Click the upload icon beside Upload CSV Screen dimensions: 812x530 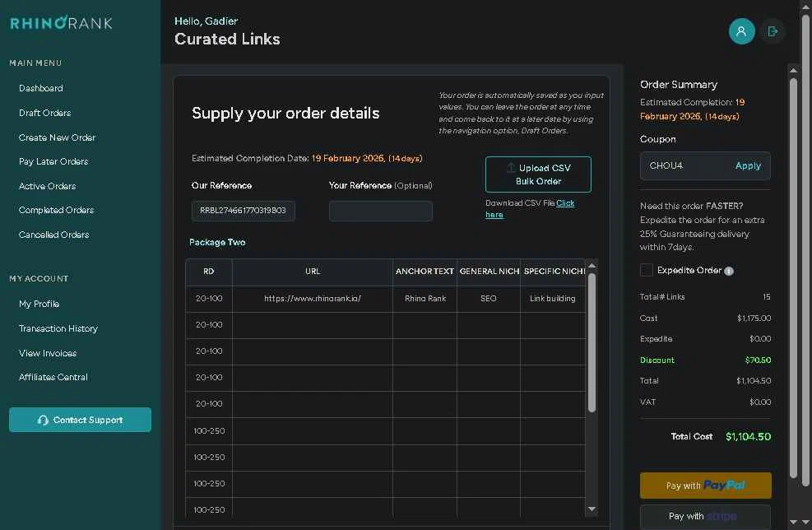click(511, 168)
